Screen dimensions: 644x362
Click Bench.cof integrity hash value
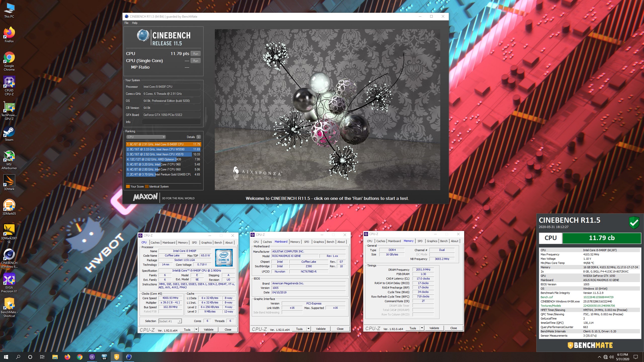coord(598,297)
